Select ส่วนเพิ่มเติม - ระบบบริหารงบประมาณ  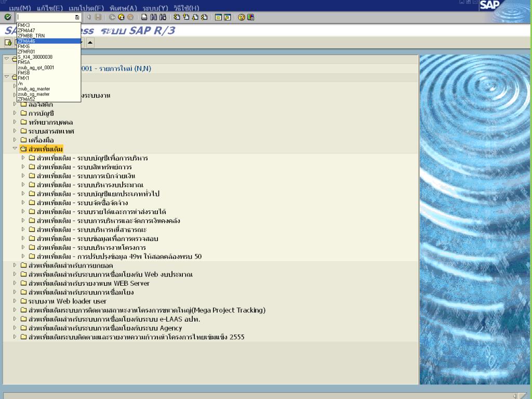[90, 185]
